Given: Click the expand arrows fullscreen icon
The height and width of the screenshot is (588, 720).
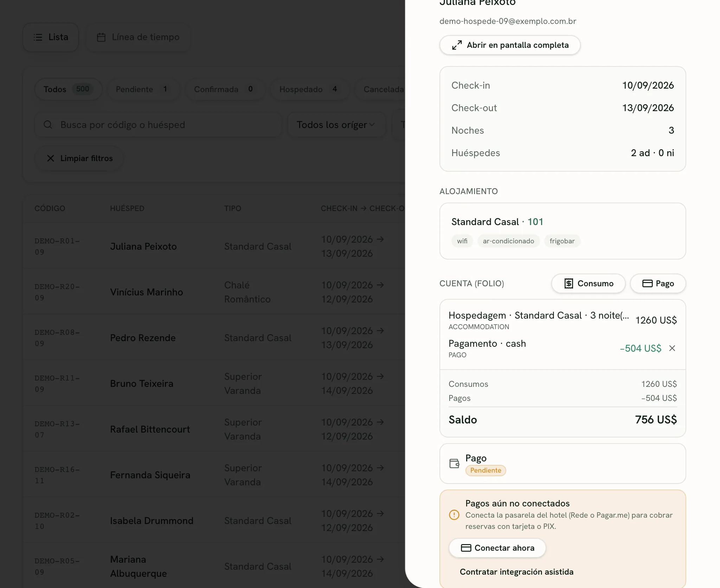Looking at the screenshot, I should pyautogui.click(x=457, y=45).
